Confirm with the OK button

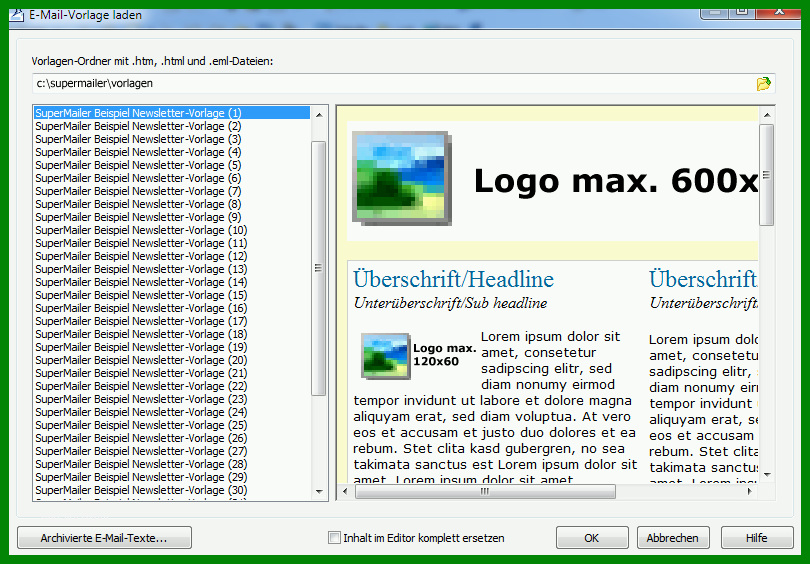[592, 538]
